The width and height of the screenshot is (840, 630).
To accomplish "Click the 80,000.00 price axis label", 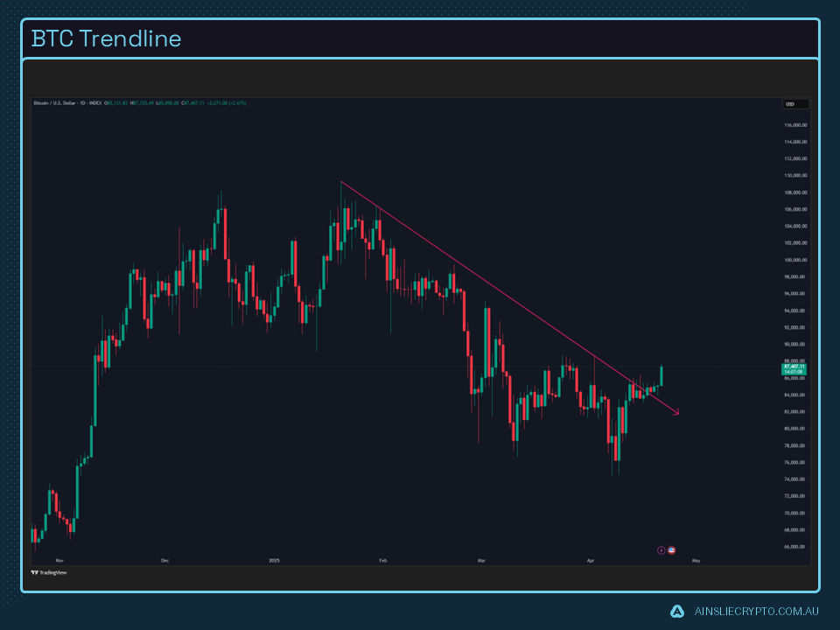I will tap(795, 429).
